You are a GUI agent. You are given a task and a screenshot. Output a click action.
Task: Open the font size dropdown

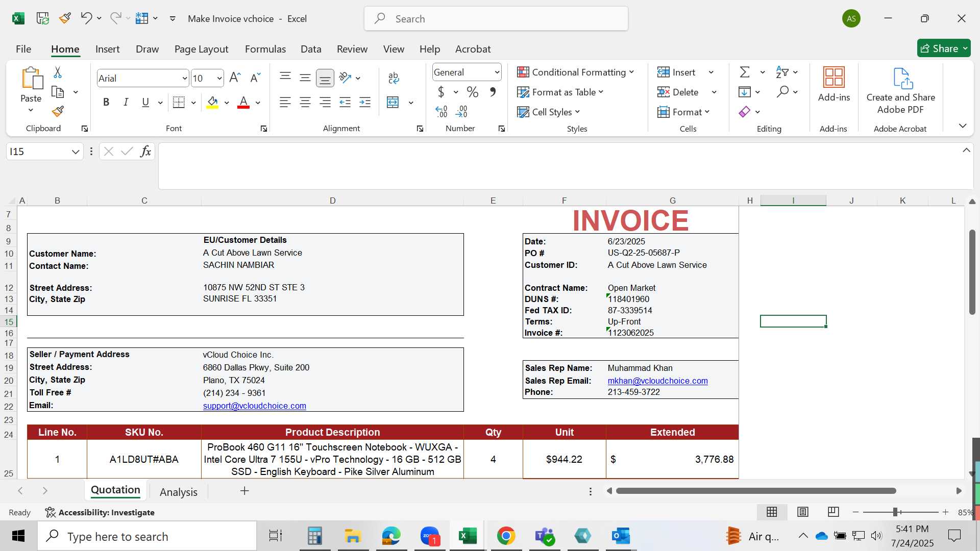[219, 79]
